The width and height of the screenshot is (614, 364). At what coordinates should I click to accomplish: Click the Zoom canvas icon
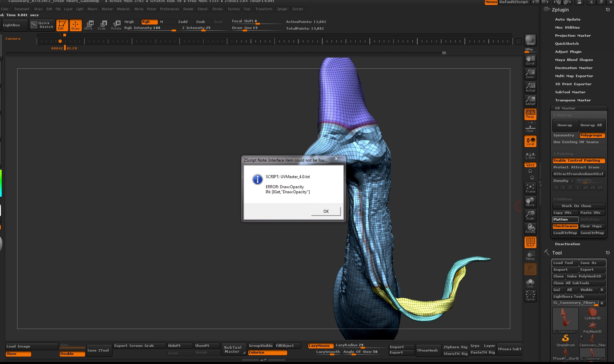pyautogui.click(x=530, y=74)
